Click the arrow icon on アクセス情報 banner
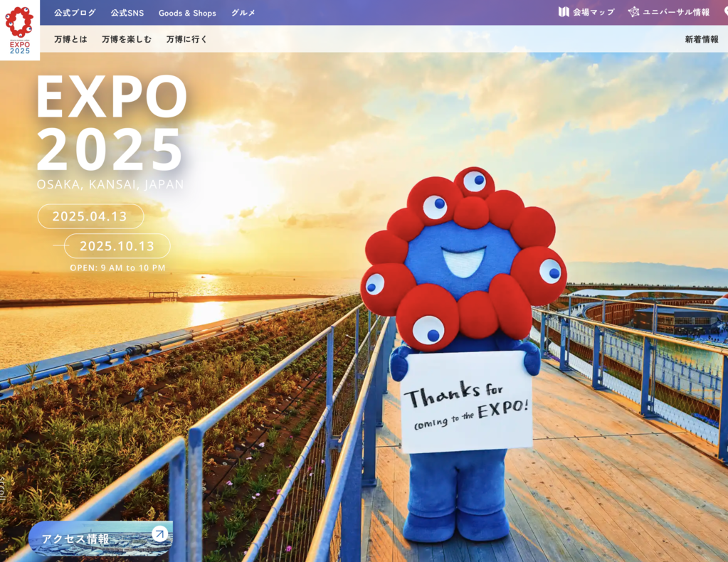Image resolution: width=728 pixels, height=562 pixels. (159, 534)
